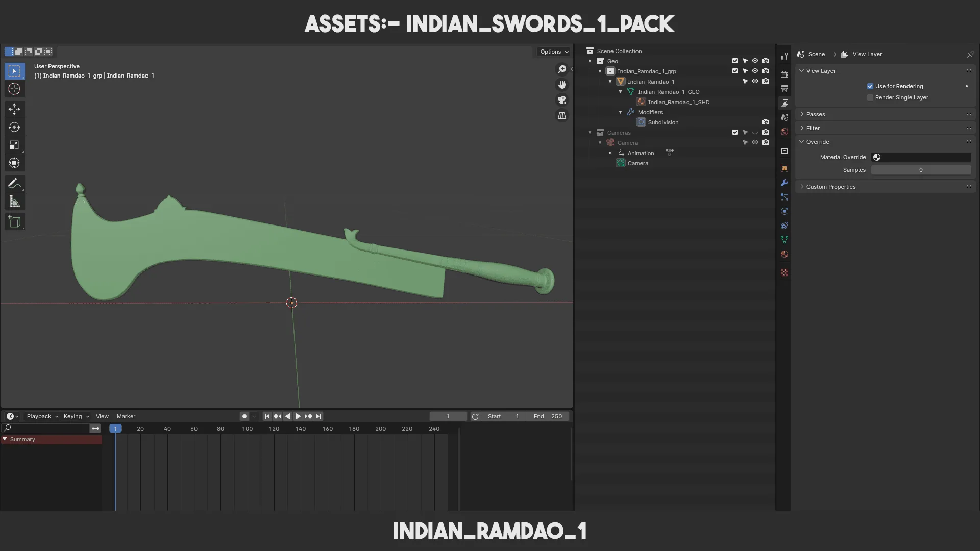Select the Playback menu item
The image size is (980, 551).
pos(38,416)
